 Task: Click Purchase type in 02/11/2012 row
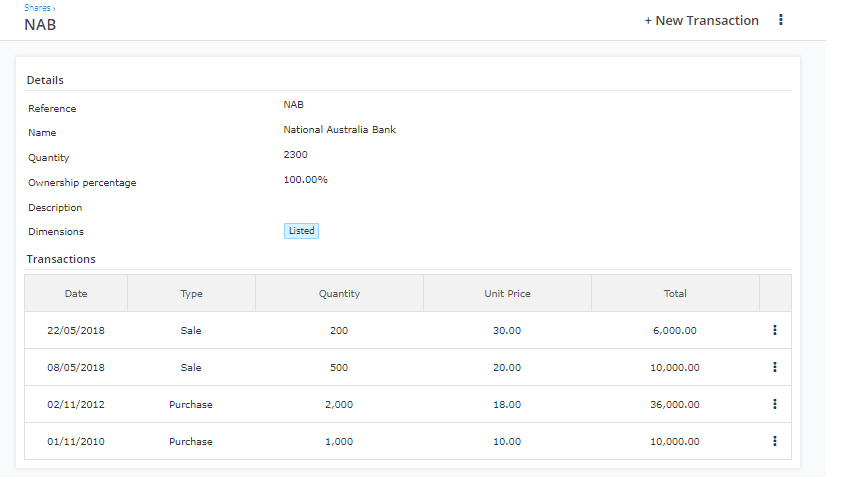coord(191,405)
